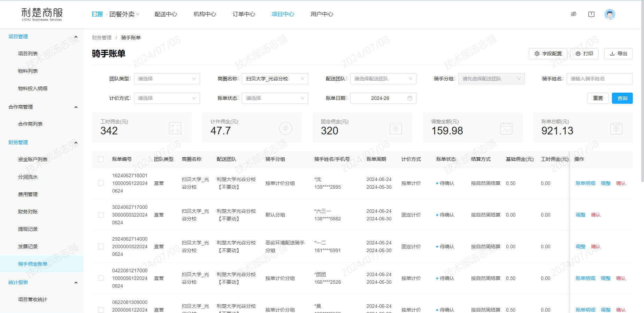644x313 pixels.
Task: Check row for bill 2924062714000
Action: [101, 247]
